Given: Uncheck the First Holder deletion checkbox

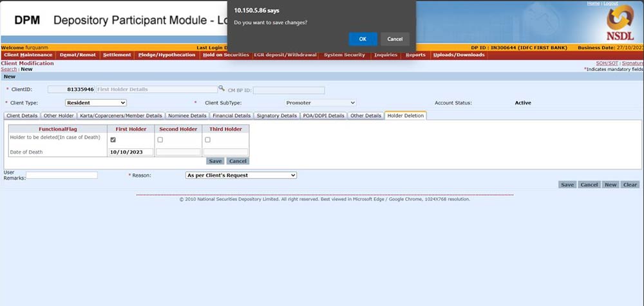Looking at the screenshot, I should tap(113, 140).
